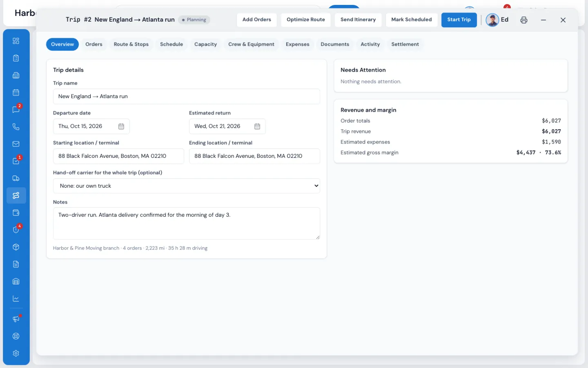Go to the Capacity tab
The image size is (588, 368).
point(205,44)
